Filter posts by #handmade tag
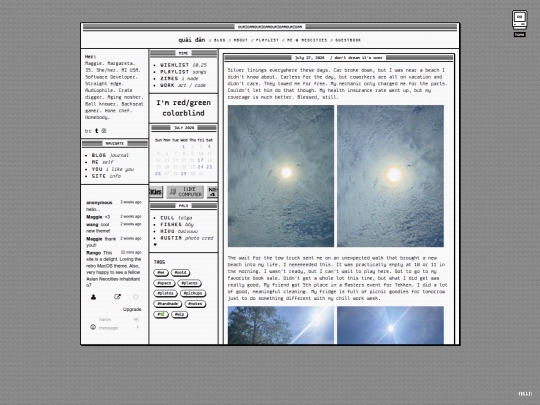 pyautogui.click(x=167, y=304)
